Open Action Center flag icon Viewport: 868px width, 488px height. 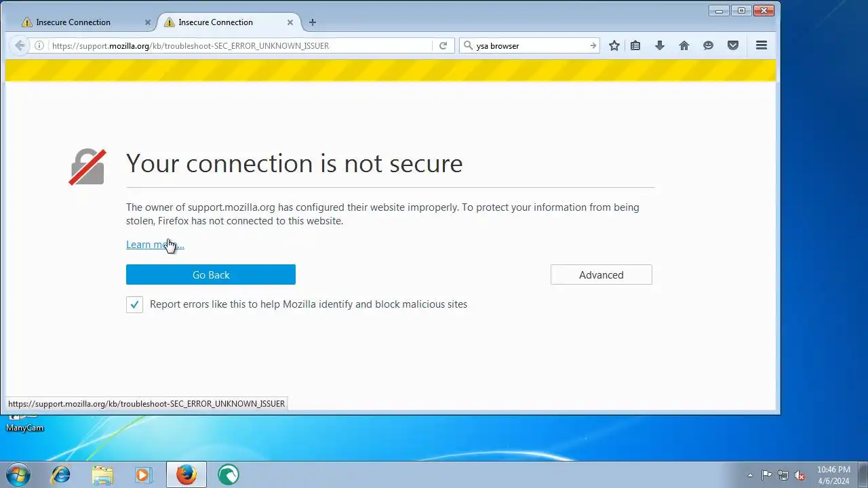767,475
